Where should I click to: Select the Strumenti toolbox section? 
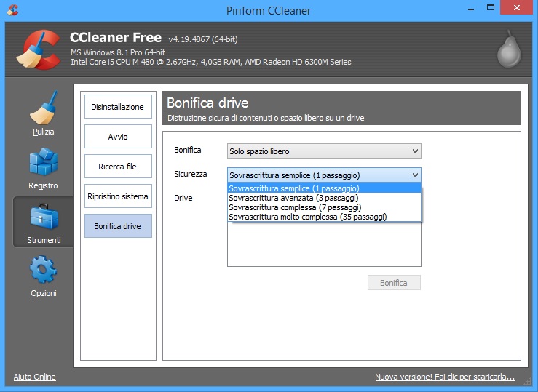point(43,222)
